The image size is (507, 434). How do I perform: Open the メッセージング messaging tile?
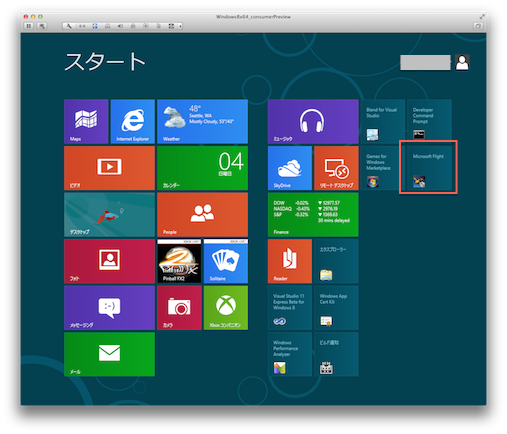tap(109, 308)
